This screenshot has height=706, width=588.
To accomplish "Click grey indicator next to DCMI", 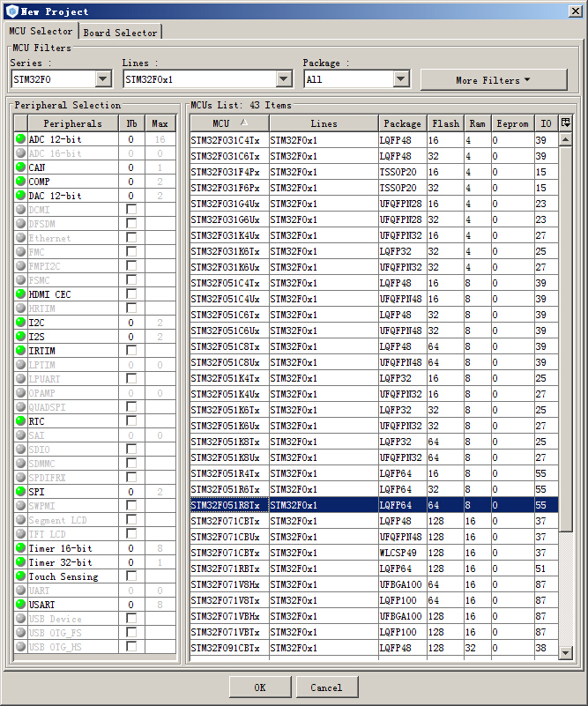I will click(x=20, y=210).
